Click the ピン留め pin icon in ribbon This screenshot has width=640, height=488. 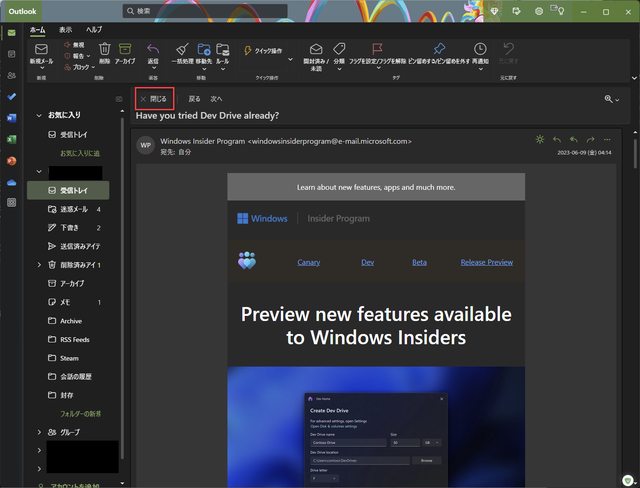tap(438, 50)
